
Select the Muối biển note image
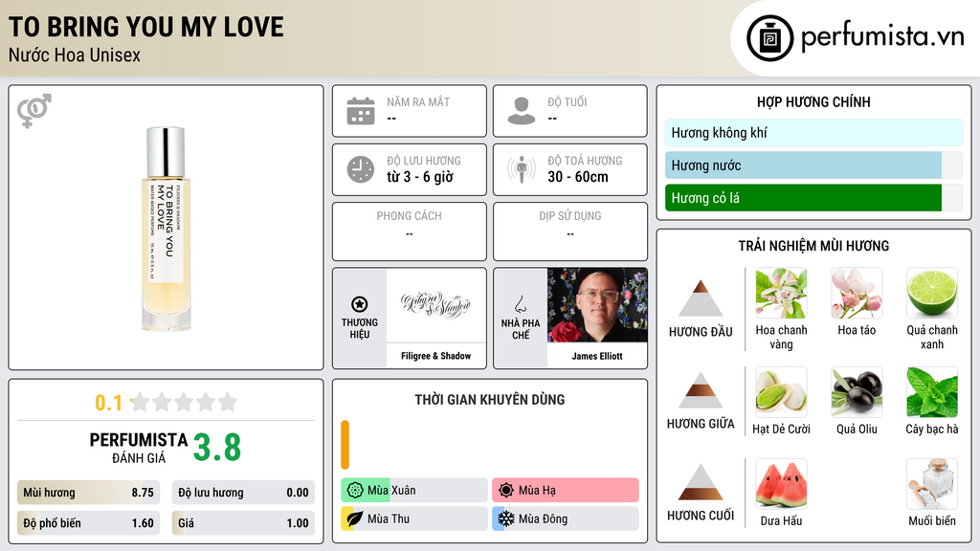click(932, 484)
